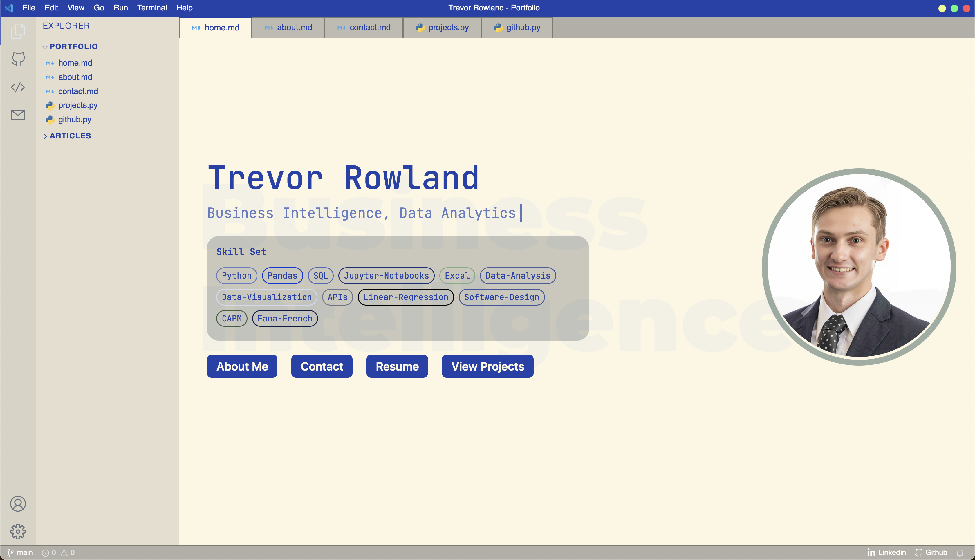Collapse the PORTFOLIO folder in explorer

[x=45, y=46]
